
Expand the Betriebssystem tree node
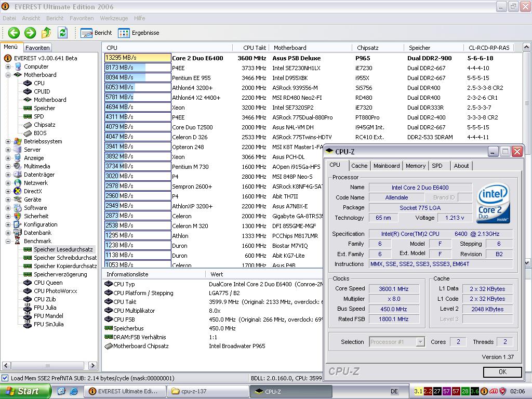(8, 141)
